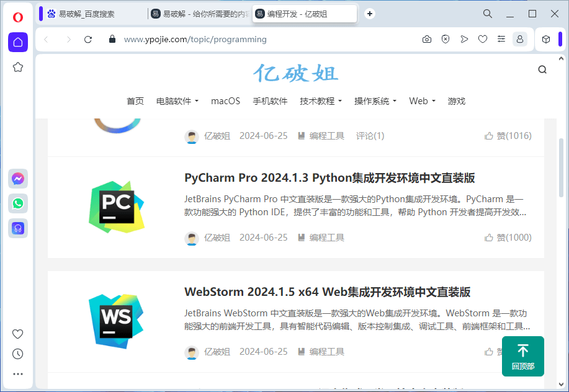Click the snapshot camera icon in address bar
569x392 pixels.
427,39
